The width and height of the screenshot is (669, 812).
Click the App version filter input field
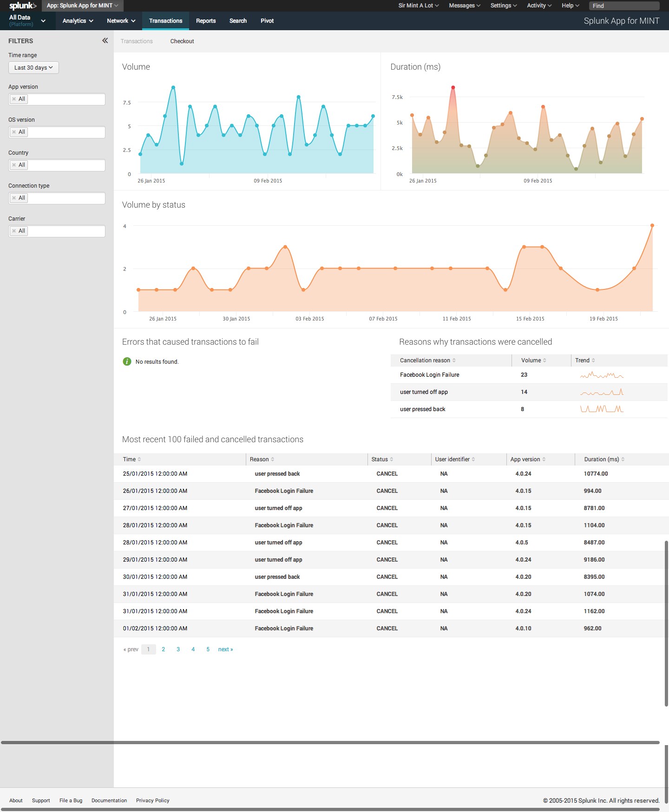(57, 99)
